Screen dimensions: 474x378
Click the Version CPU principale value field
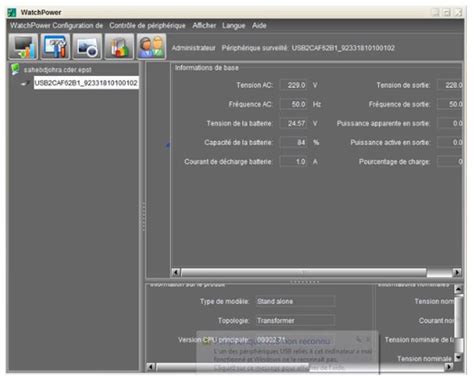coord(295,340)
